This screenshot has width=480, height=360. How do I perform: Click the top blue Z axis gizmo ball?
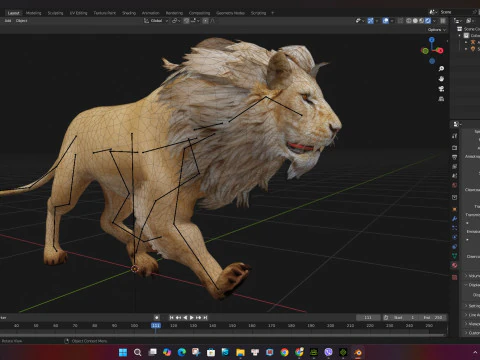(432, 40)
